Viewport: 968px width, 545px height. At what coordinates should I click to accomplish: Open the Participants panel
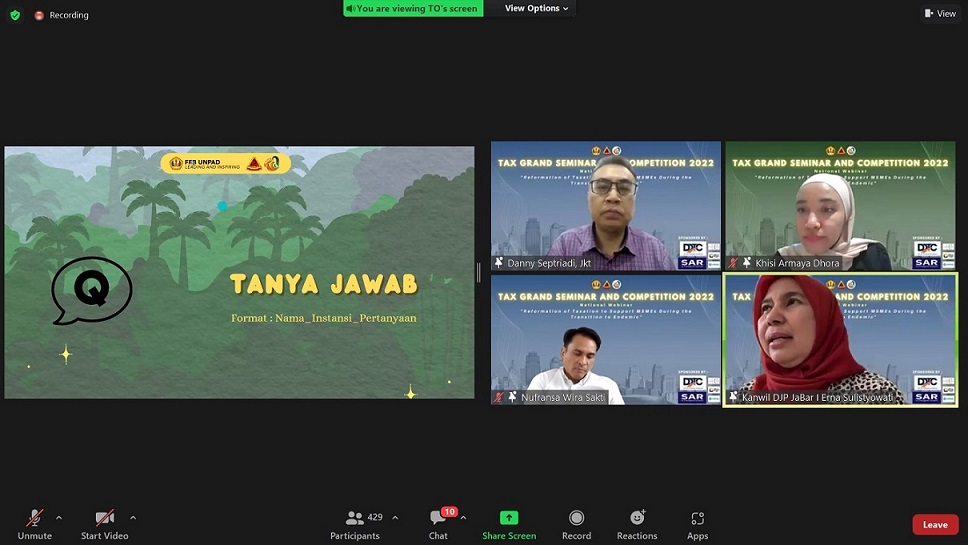pos(355,523)
